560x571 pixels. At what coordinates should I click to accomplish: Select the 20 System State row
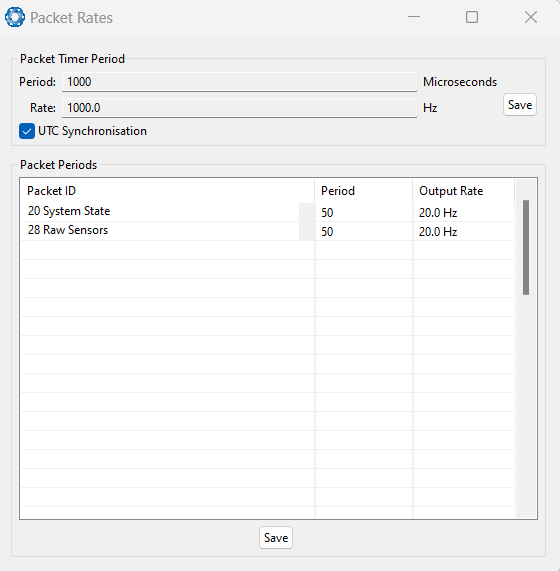268,212
